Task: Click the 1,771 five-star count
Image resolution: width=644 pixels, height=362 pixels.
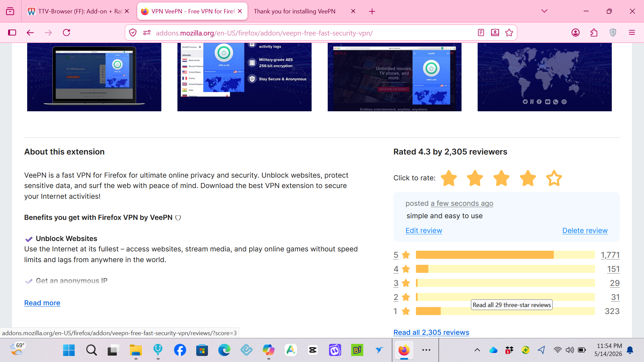Action: (x=610, y=255)
